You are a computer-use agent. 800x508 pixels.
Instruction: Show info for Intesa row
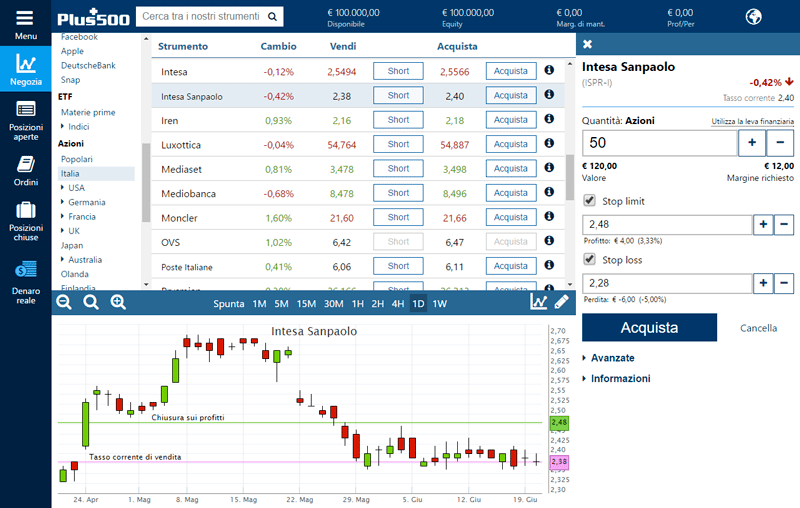(x=549, y=70)
